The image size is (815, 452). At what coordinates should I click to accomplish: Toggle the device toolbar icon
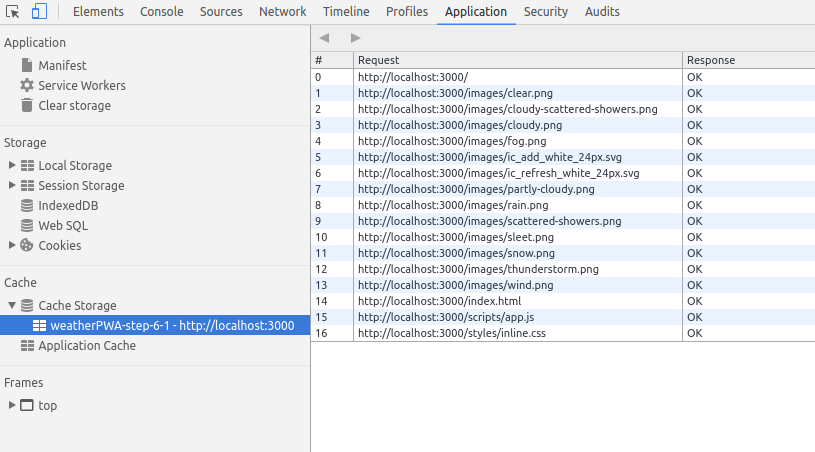(39, 11)
